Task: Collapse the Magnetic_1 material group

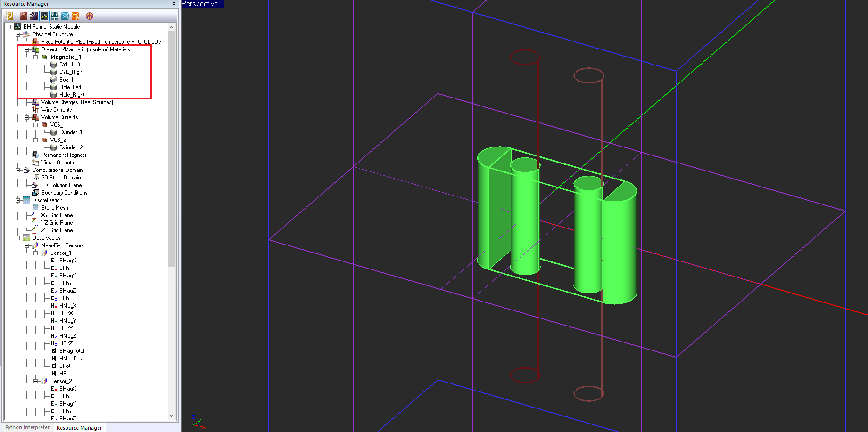Action: tap(35, 57)
